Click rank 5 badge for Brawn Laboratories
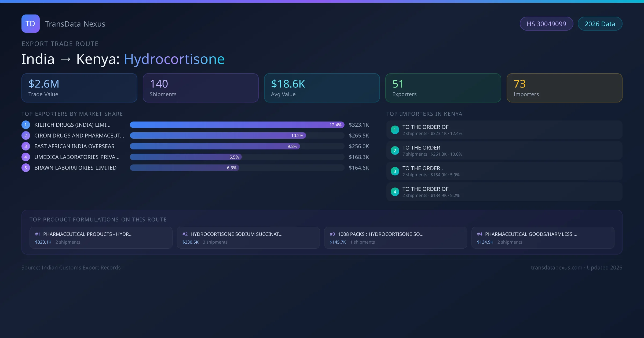Viewport: 644px width, 338px height. click(26, 168)
